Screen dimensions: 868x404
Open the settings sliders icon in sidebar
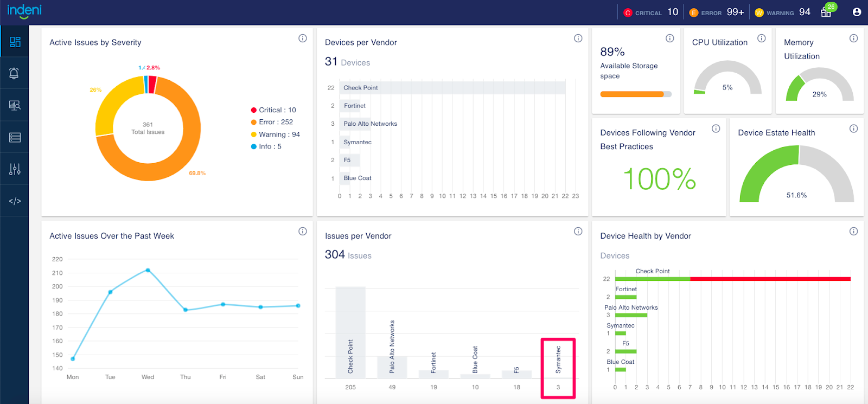click(15, 169)
